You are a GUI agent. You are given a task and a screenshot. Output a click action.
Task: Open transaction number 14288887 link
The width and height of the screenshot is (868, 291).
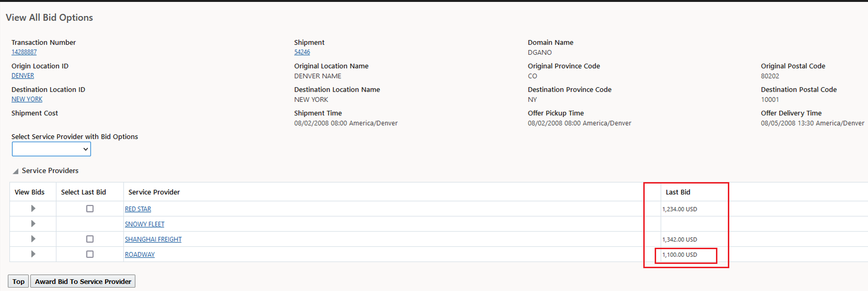coord(24,52)
